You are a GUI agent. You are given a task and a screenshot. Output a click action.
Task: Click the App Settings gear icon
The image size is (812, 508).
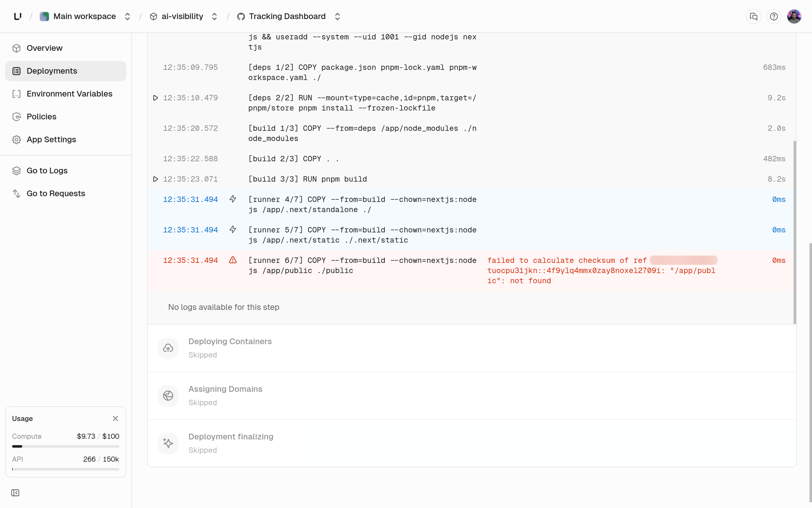16,140
